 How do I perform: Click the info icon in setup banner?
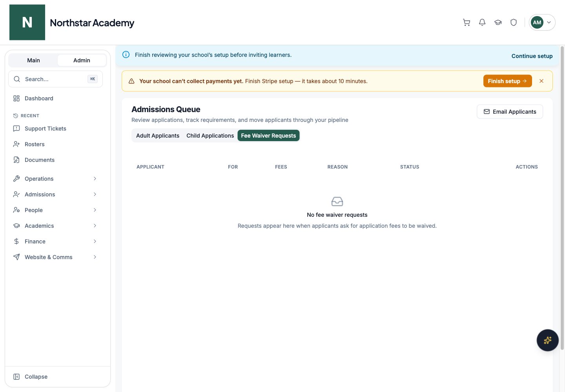pos(126,55)
